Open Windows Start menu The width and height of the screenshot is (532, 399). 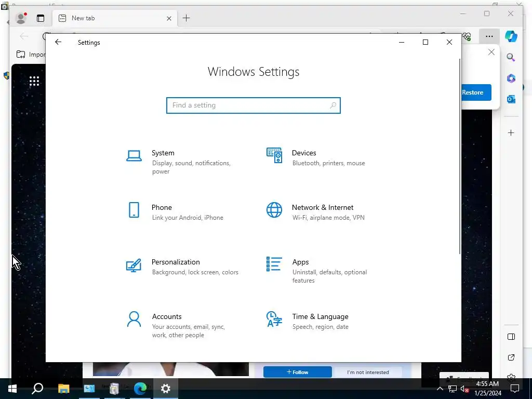coord(12,389)
